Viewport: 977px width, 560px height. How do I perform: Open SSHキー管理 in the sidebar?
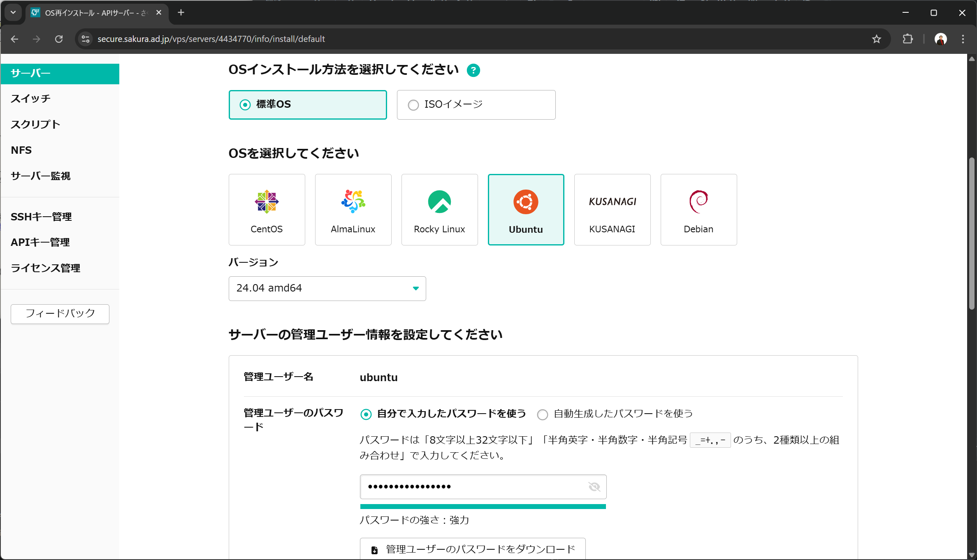[x=41, y=217]
